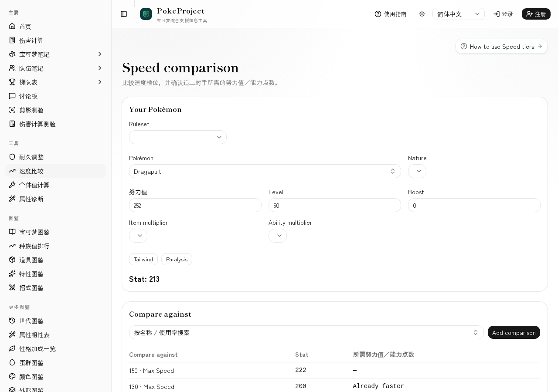The height and width of the screenshot is (392, 558).
Task: Open 剪影测验 scan icon
Action: tap(12, 110)
